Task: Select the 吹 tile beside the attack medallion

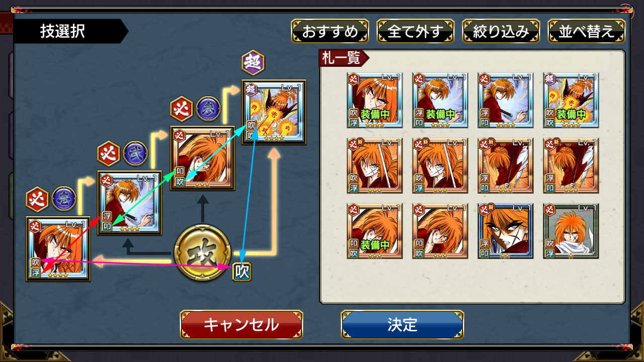Action: 242,272
